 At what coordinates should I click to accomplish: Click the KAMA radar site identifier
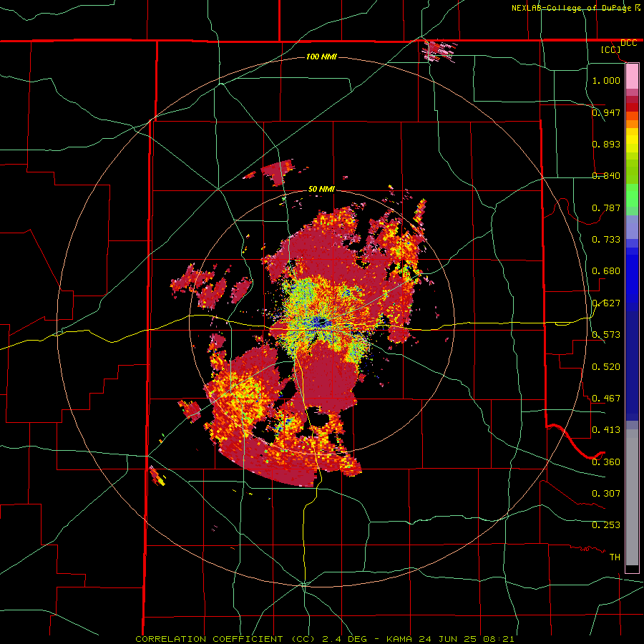[398, 639]
